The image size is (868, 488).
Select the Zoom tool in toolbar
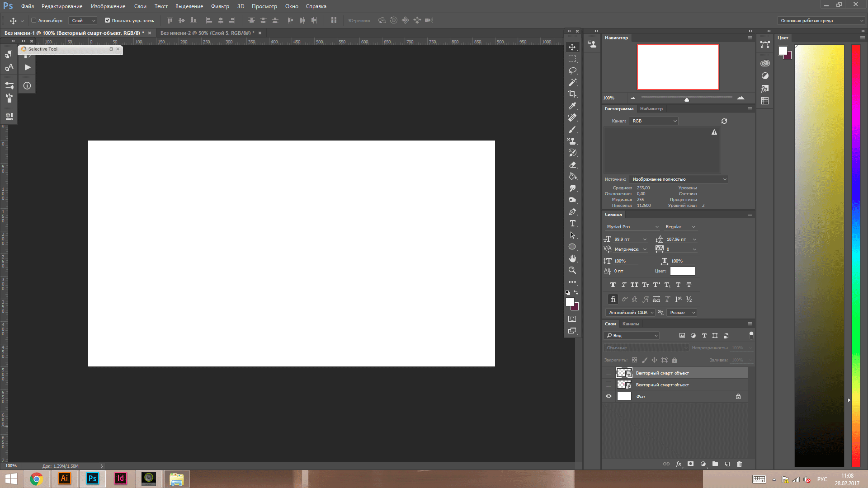pos(572,270)
